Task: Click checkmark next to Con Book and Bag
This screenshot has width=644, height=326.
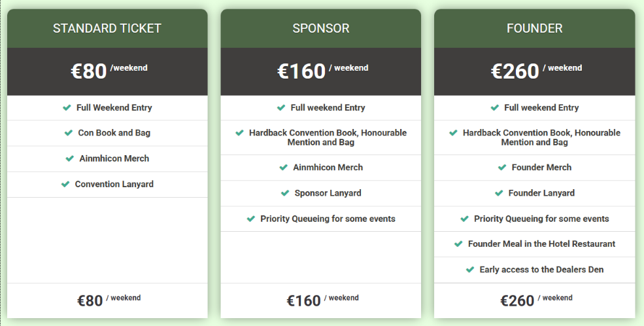Action: point(69,133)
